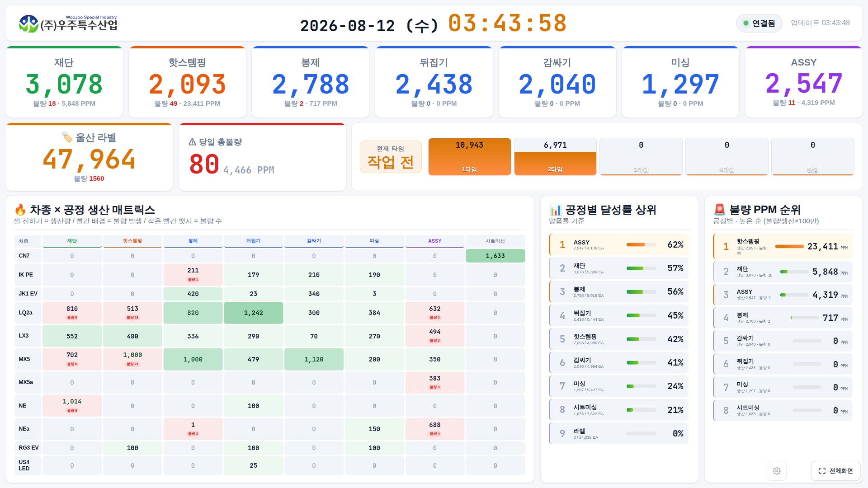Click the ASSY 62% achievement progress bar
Image resolution: width=868 pixels, height=488 pixels.
[x=641, y=244]
